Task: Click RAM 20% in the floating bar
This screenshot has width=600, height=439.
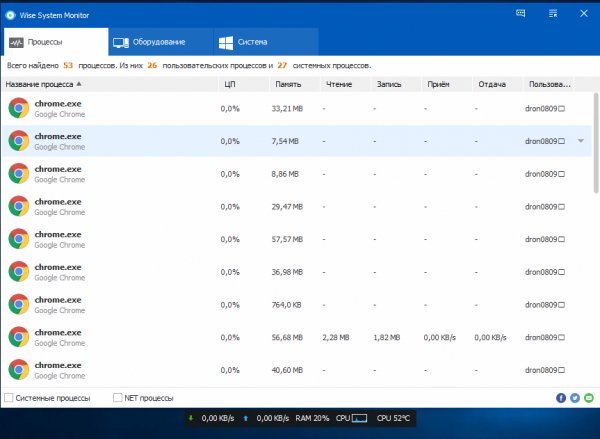Action: point(312,418)
